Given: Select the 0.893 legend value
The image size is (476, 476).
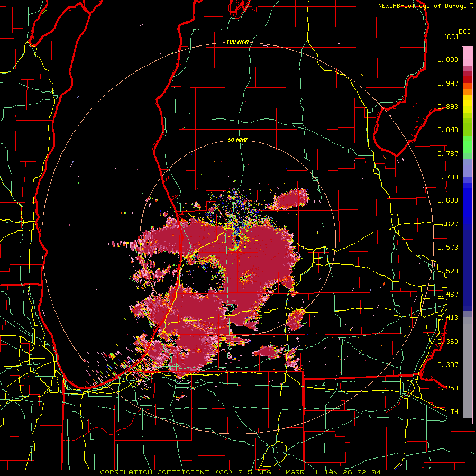Looking at the screenshot, I should coord(448,106).
